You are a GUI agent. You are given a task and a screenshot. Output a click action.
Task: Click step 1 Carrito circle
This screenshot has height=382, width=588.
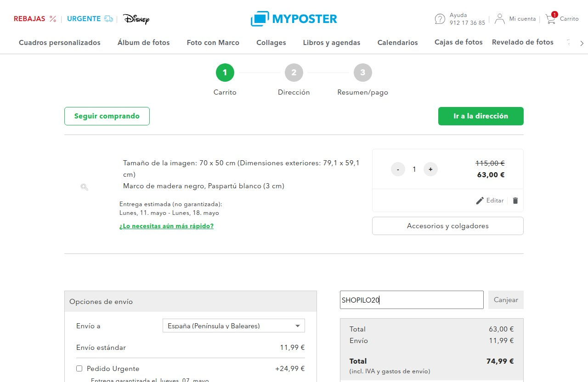[x=225, y=73]
